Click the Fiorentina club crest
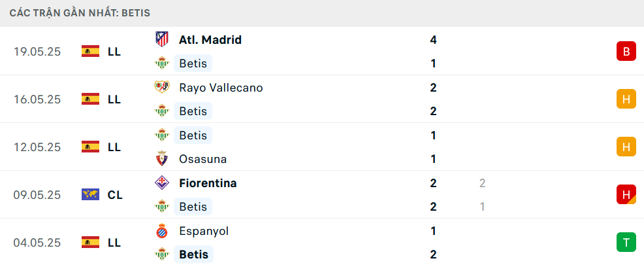 tap(162, 183)
